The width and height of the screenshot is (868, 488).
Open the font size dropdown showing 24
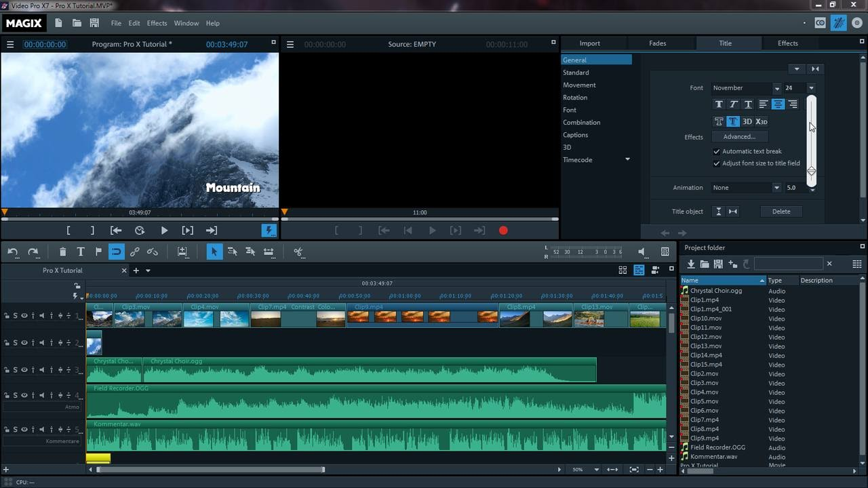811,88
